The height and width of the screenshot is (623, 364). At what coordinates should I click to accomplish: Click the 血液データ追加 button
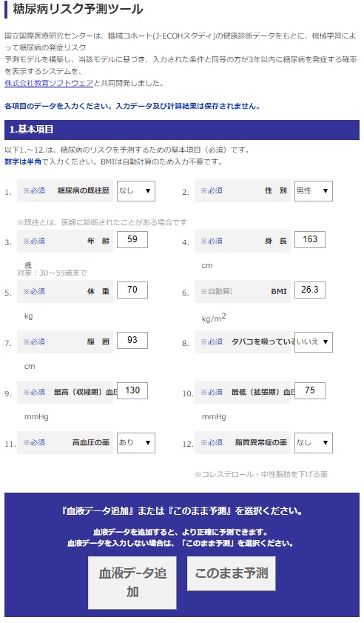[x=132, y=582]
